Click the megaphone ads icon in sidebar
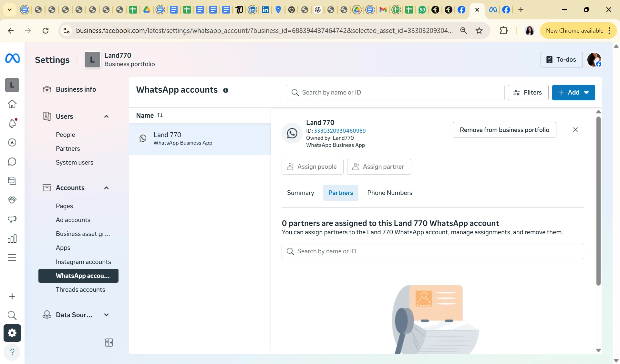The height and width of the screenshot is (364, 620). tap(12, 219)
